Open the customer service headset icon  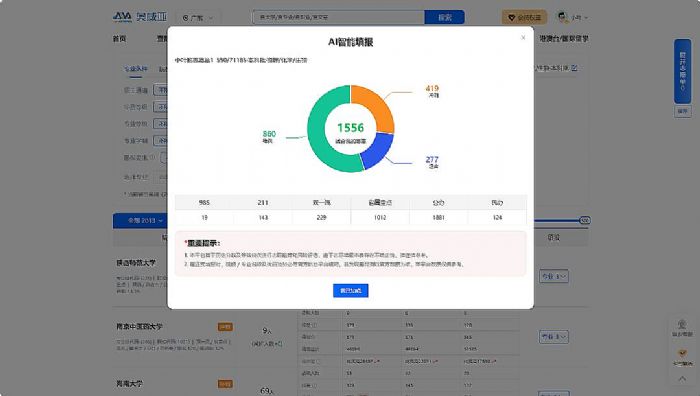(682, 325)
